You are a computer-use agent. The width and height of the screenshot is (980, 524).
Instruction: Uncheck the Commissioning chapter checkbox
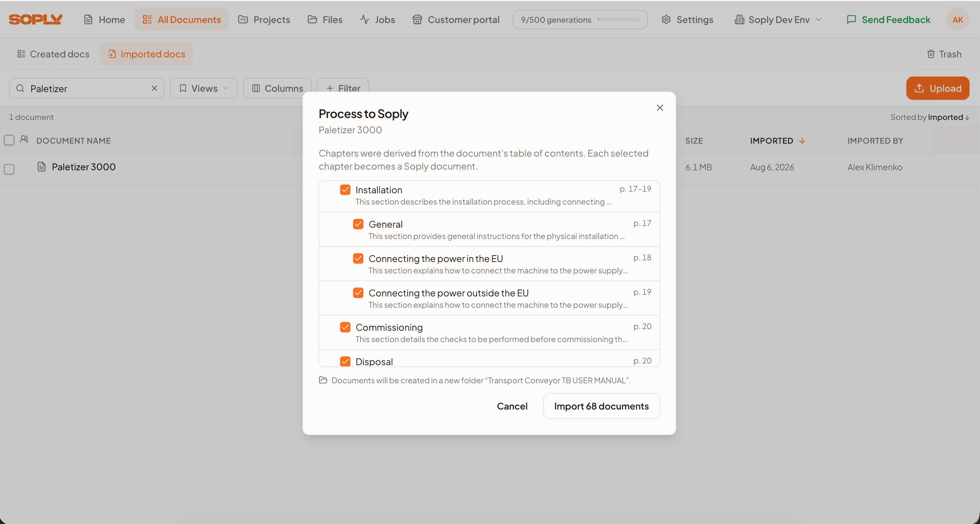click(345, 327)
